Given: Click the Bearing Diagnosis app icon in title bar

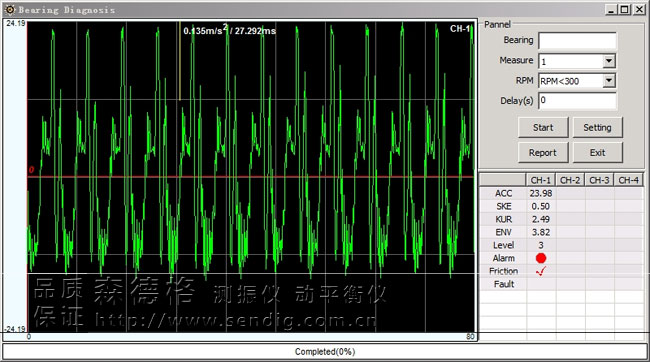Looking at the screenshot, I should 10,9.
